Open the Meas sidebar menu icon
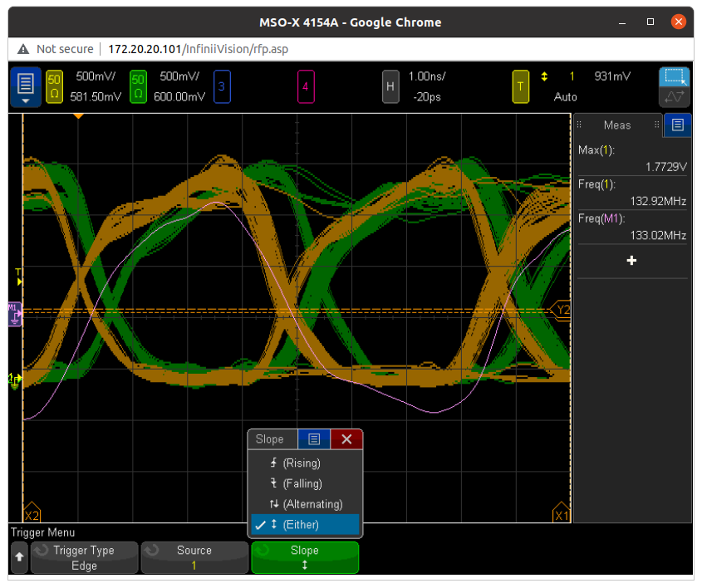Screen dimensions: 702x588 pos(678,125)
